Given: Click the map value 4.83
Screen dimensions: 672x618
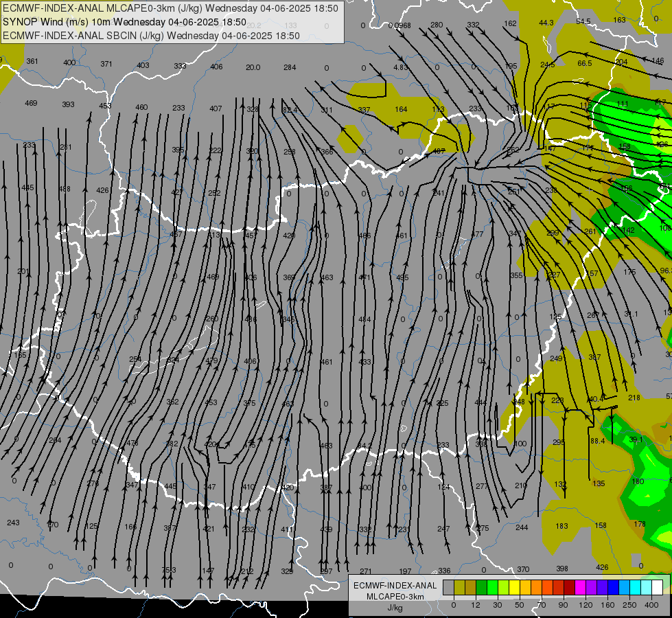Looking at the screenshot, I should coord(401,67).
